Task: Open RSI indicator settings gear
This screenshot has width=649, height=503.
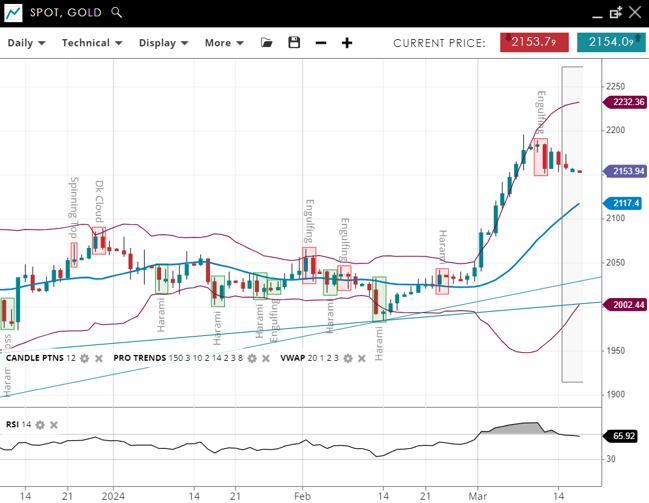Action: 40,425
